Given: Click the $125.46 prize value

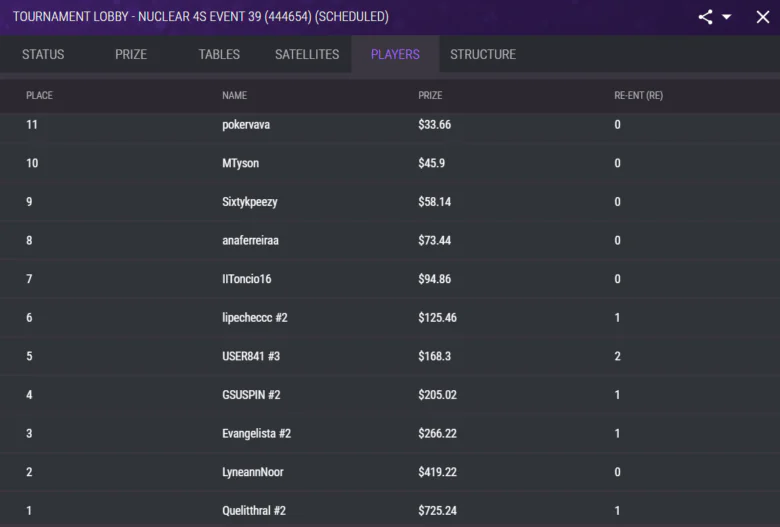Looking at the screenshot, I should click(x=437, y=317).
